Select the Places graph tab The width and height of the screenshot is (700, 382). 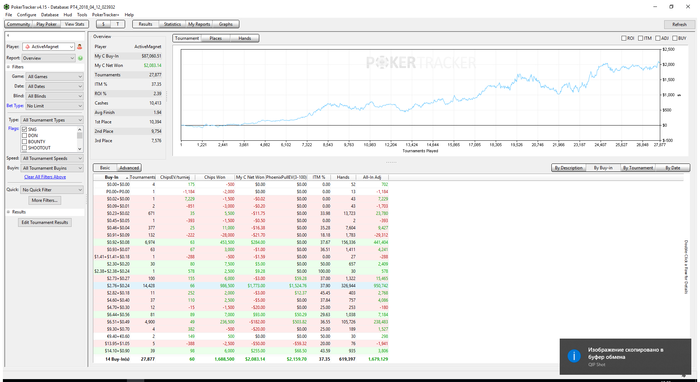point(216,38)
